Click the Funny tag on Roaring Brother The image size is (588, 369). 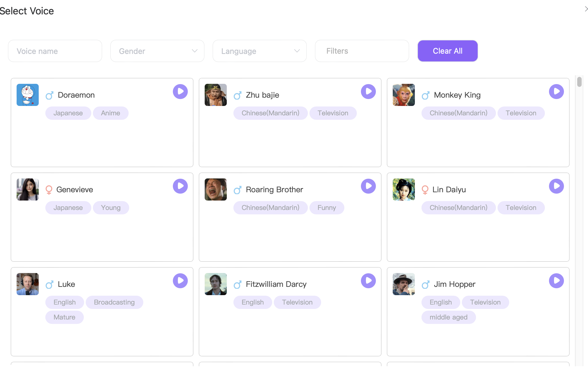tap(327, 208)
